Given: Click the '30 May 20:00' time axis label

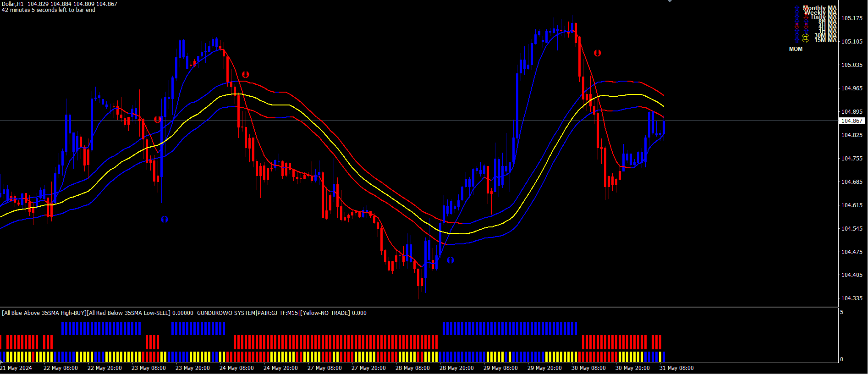Looking at the screenshot, I should (632, 368).
